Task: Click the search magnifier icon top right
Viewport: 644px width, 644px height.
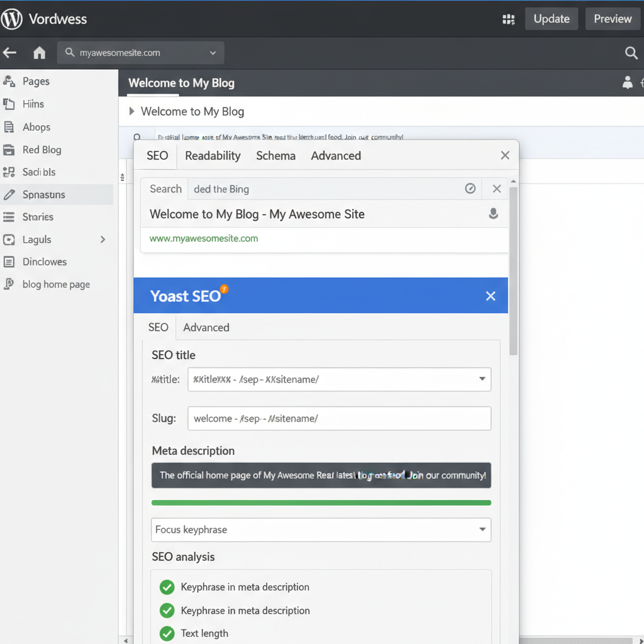Action: [631, 53]
